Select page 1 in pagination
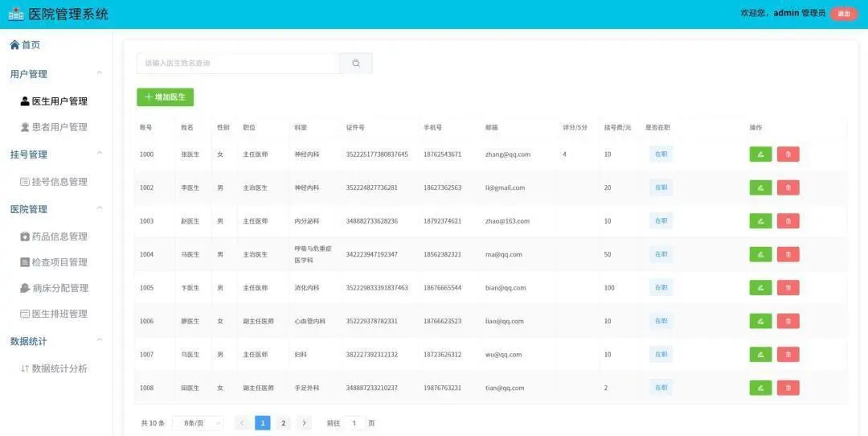 (x=262, y=423)
